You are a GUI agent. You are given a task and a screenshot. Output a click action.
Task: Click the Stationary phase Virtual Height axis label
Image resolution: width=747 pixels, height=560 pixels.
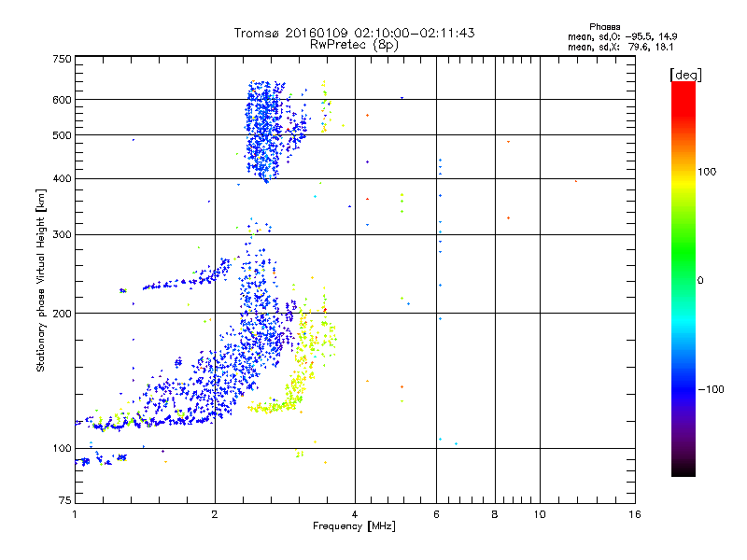click(x=41, y=280)
